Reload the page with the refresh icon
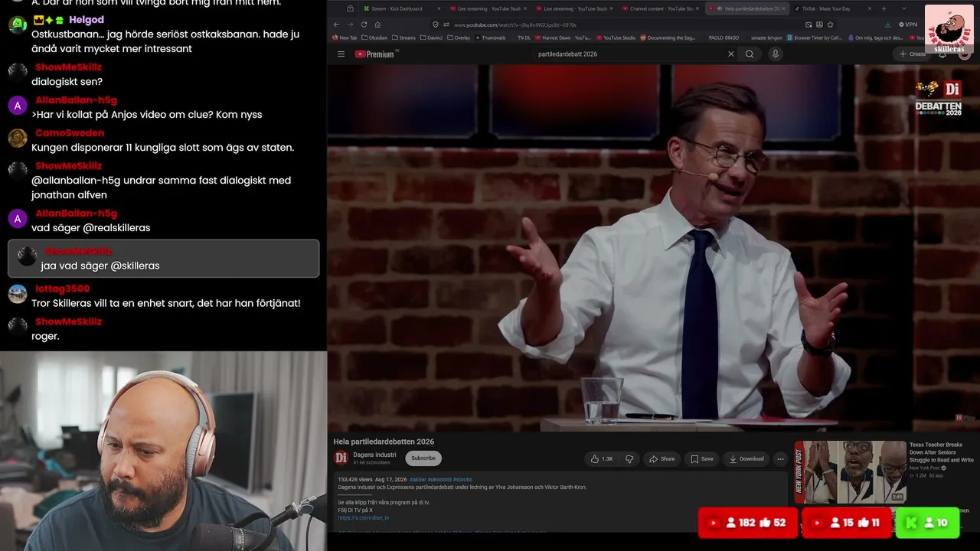The height and width of the screenshot is (551, 980). click(364, 24)
